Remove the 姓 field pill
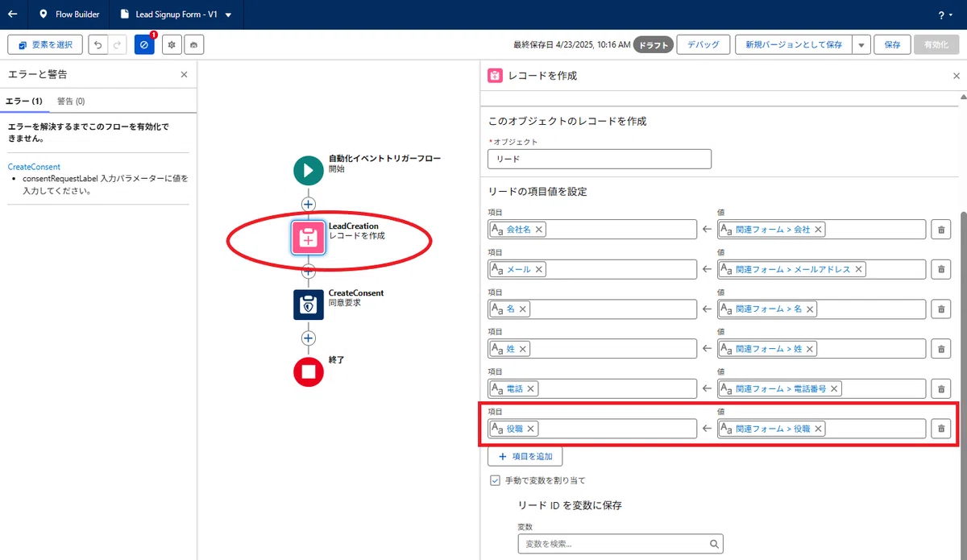967x560 pixels. 523,349
